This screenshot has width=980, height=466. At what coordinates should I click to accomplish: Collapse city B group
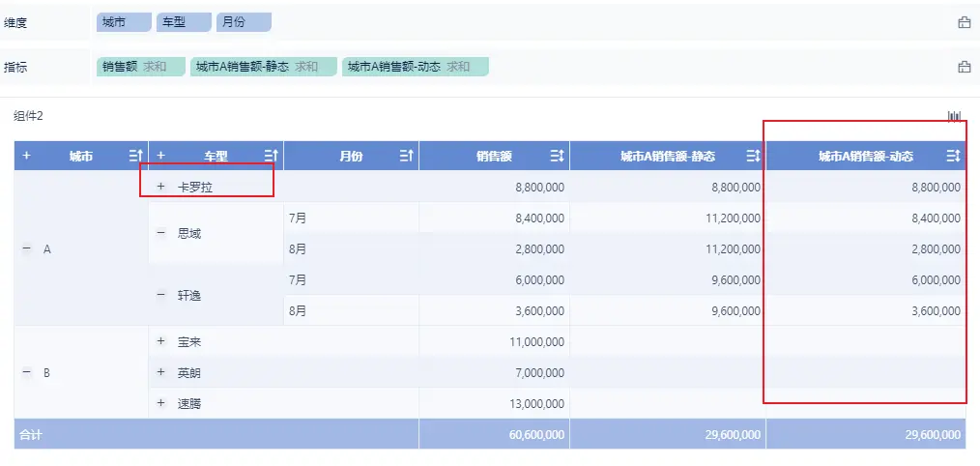[x=26, y=372]
